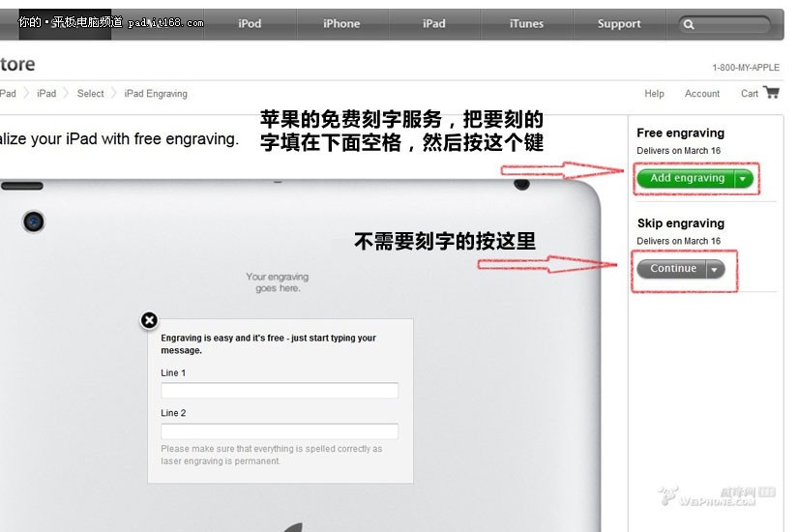Focus the Line 2 engraving text field
This screenshot has height=532, width=798.
pos(280,431)
